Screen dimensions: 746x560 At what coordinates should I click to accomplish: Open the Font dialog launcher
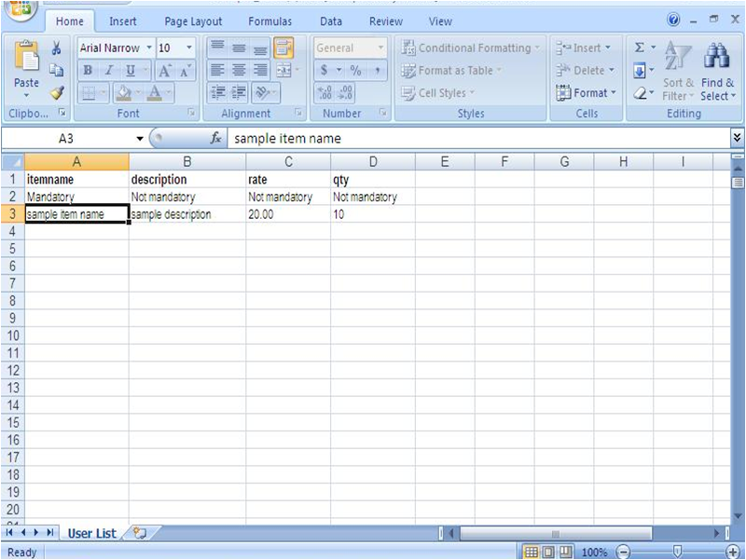(x=191, y=113)
